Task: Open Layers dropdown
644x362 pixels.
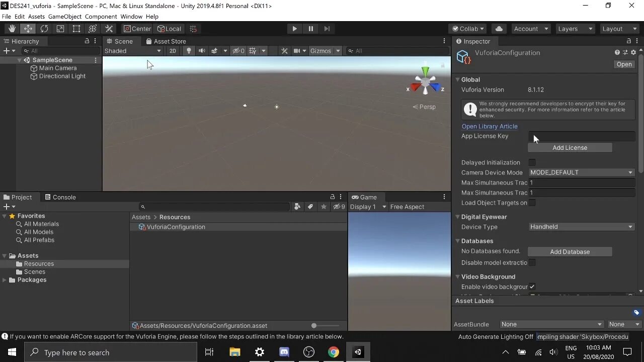Action: click(575, 29)
